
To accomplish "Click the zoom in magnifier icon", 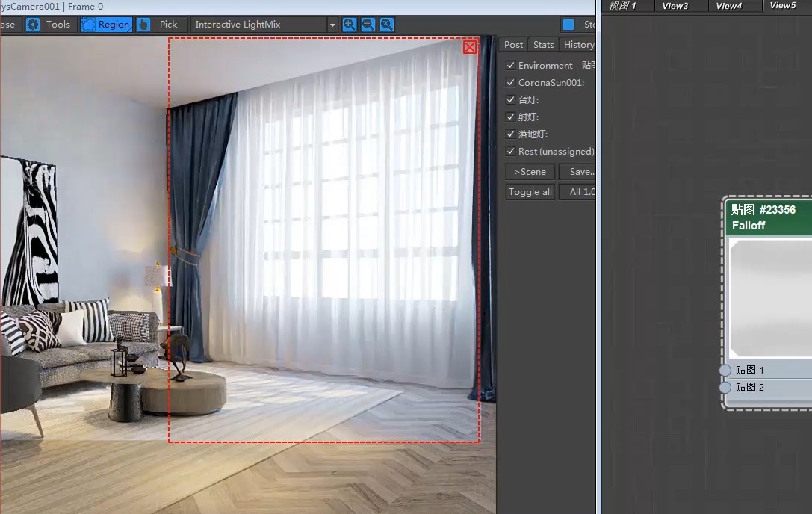I will 349,25.
